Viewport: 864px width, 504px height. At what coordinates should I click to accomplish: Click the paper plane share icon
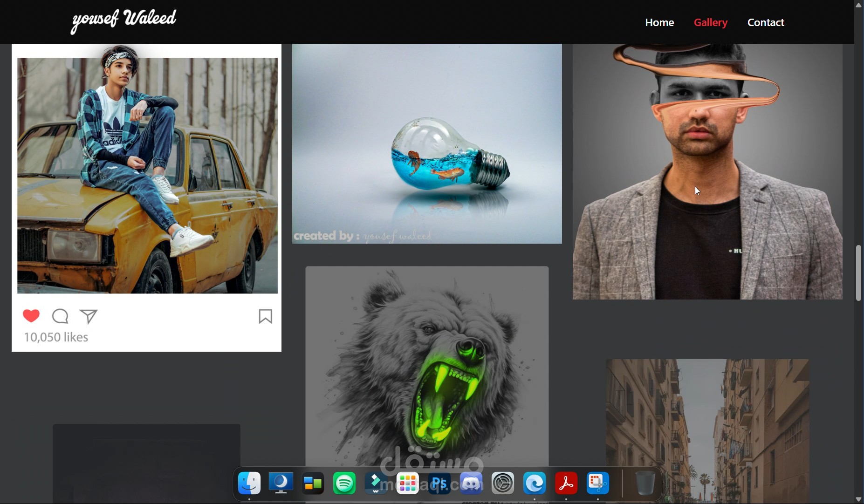[89, 316]
